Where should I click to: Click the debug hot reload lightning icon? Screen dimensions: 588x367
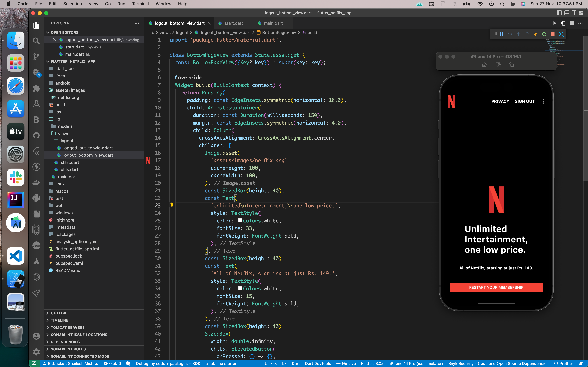coord(535,34)
